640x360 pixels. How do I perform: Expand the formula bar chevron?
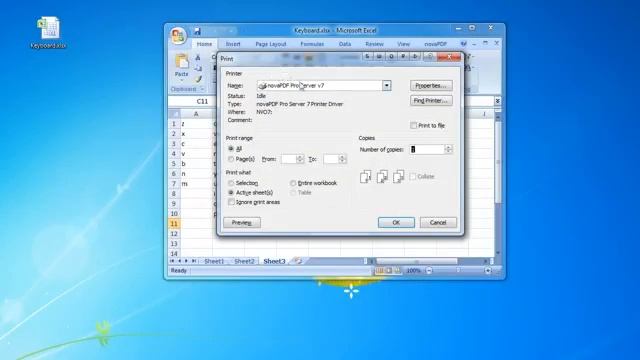coord(498,101)
